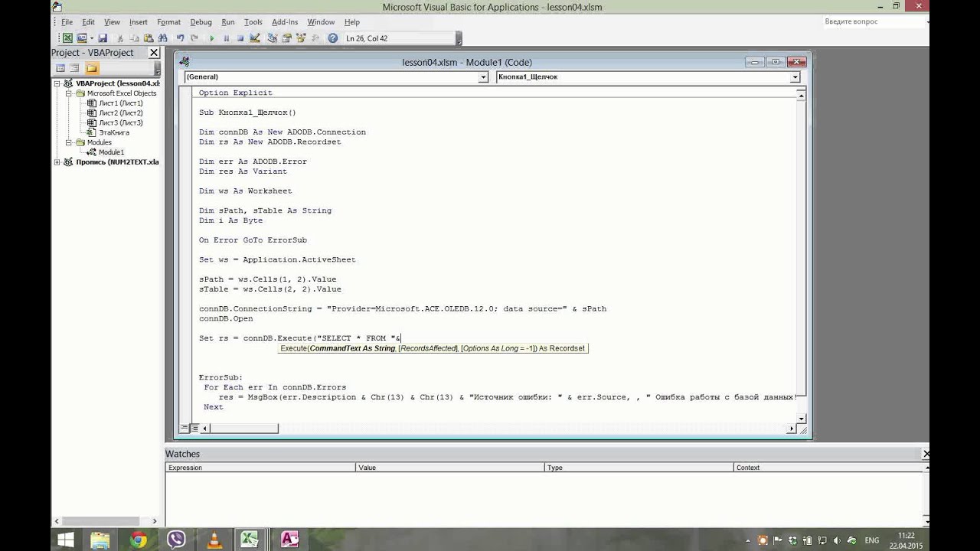This screenshot has width=980, height=551.
Task: Open the (General) object dropdown
Action: (x=483, y=77)
